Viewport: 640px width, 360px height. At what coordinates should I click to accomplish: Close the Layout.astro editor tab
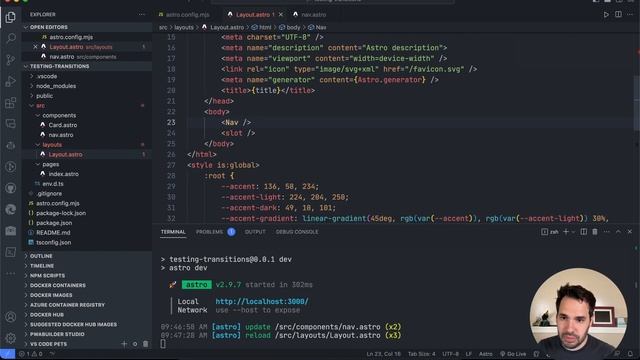281,15
